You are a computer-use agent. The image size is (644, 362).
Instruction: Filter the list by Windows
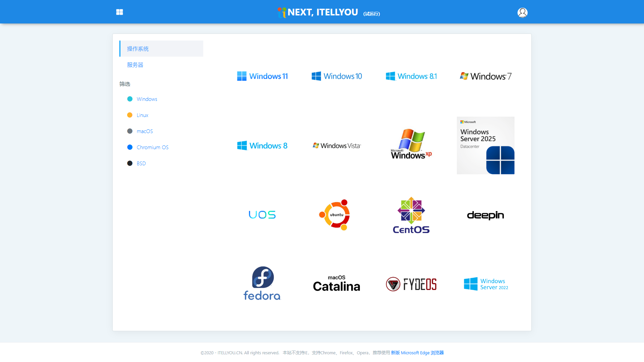tap(147, 99)
